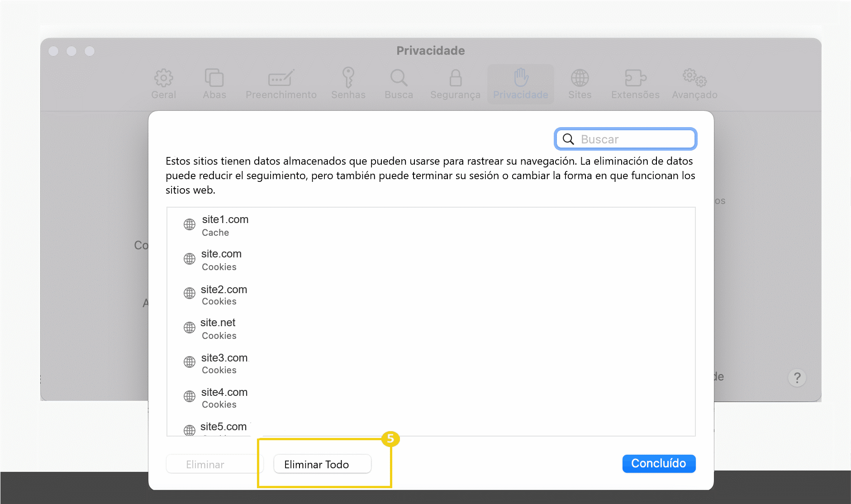Screen dimensions: 851x504
Task: Open the Abas preferences tab
Action: click(x=214, y=84)
